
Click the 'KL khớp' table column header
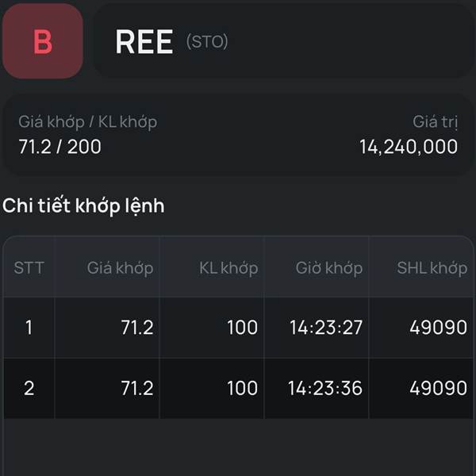pos(228,267)
